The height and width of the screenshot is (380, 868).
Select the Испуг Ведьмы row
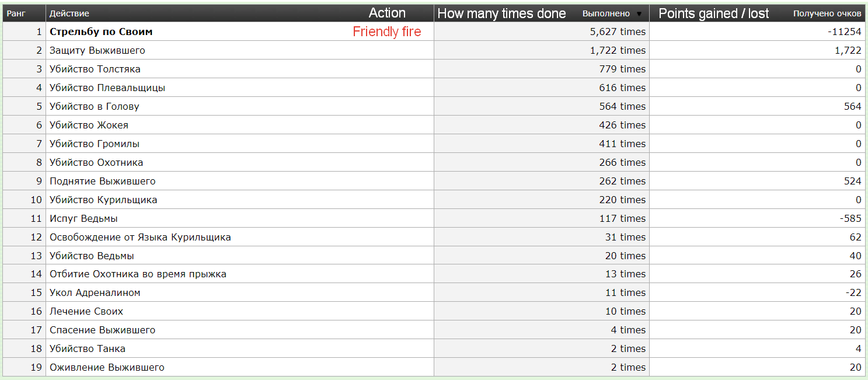[x=83, y=218]
